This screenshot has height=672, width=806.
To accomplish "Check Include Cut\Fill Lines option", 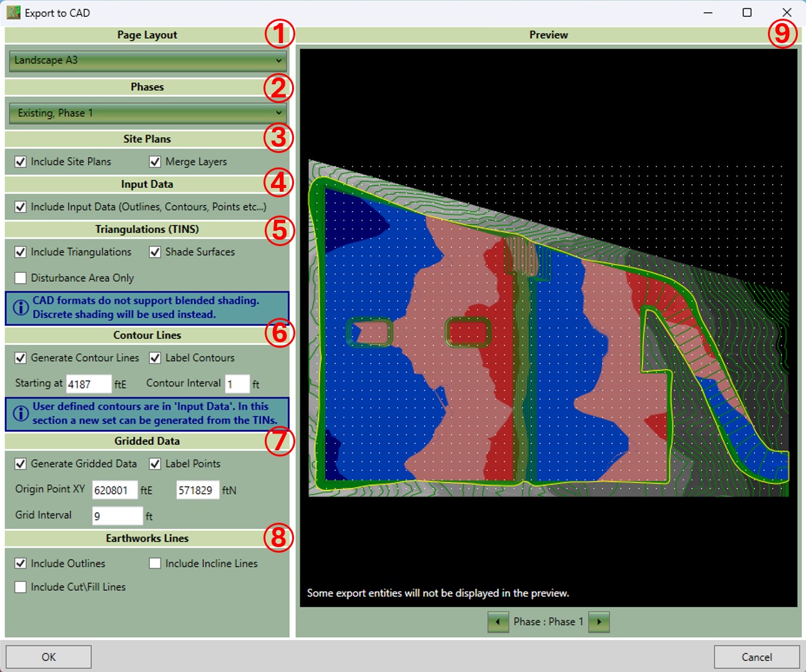I will [21, 587].
